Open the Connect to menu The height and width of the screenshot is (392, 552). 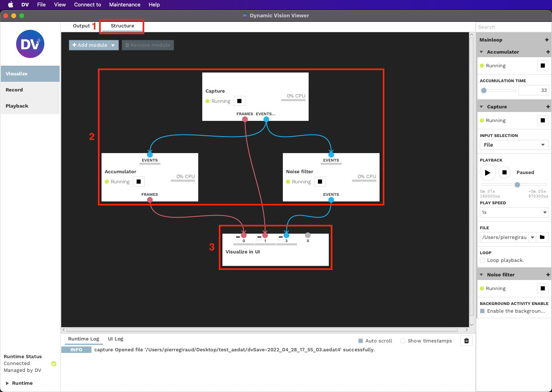[87, 4]
